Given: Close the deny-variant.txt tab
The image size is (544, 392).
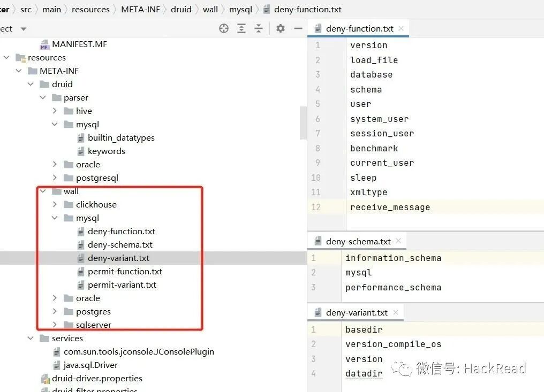Looking at the screenshot, I should point(396,312).
